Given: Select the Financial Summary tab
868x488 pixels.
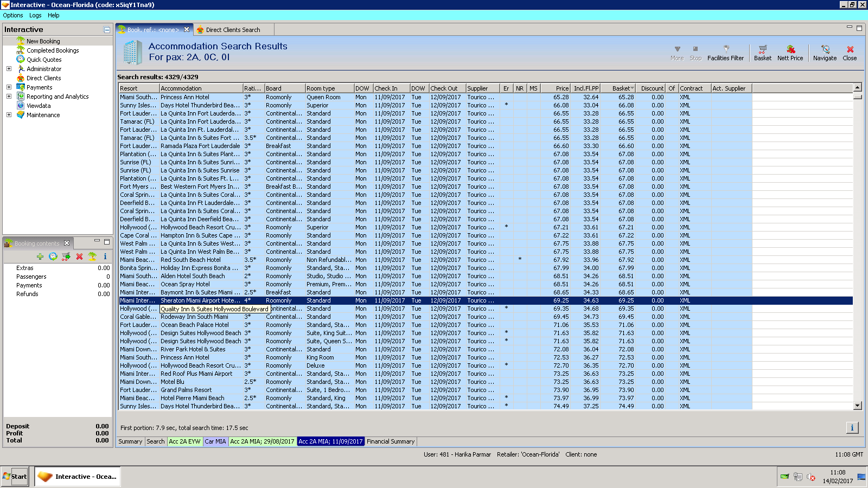Looking at the screenshot, I should click(390, 441).
